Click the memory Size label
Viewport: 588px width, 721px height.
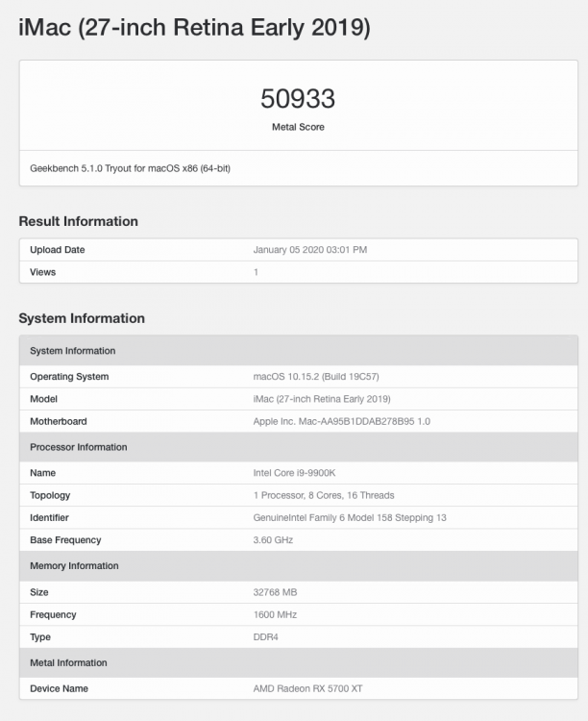39,592
